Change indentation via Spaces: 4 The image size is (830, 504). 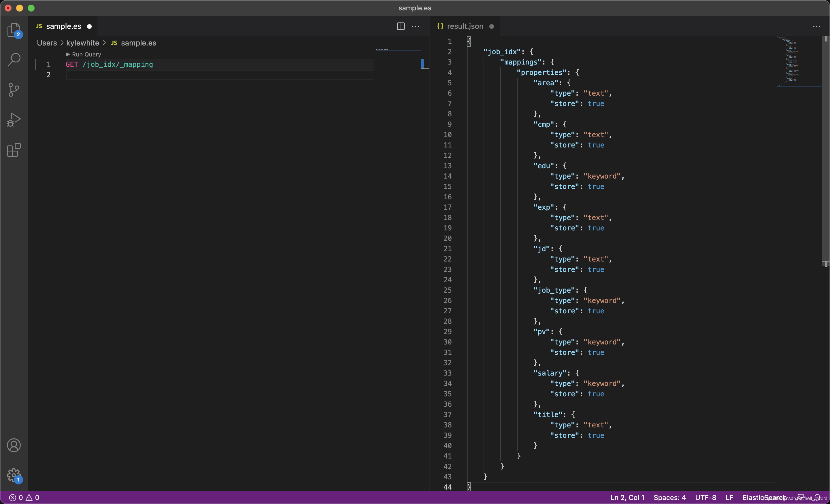[669, 497]
